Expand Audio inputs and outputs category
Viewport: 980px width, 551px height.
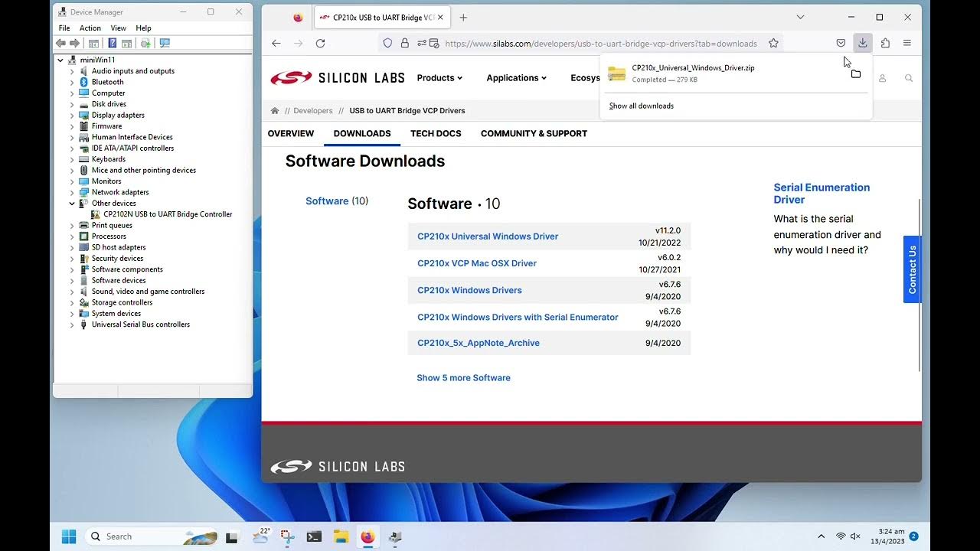pos(72,71)
